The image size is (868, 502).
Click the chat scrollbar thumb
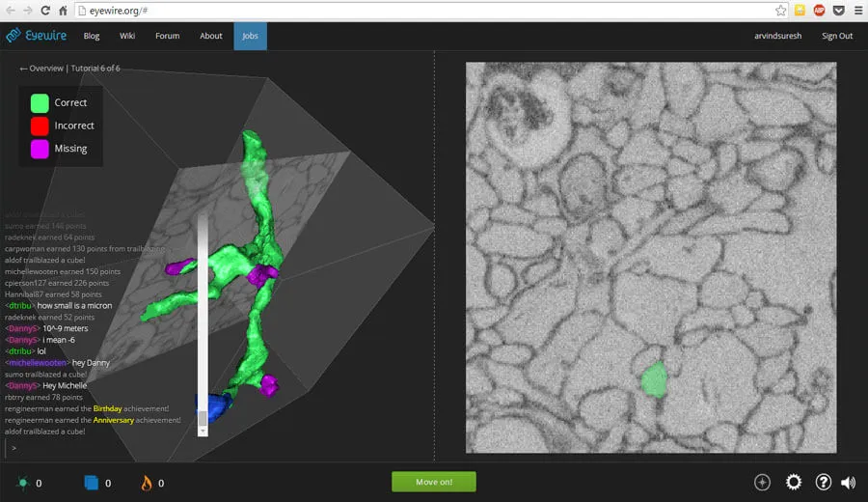(x=203, y=418)
